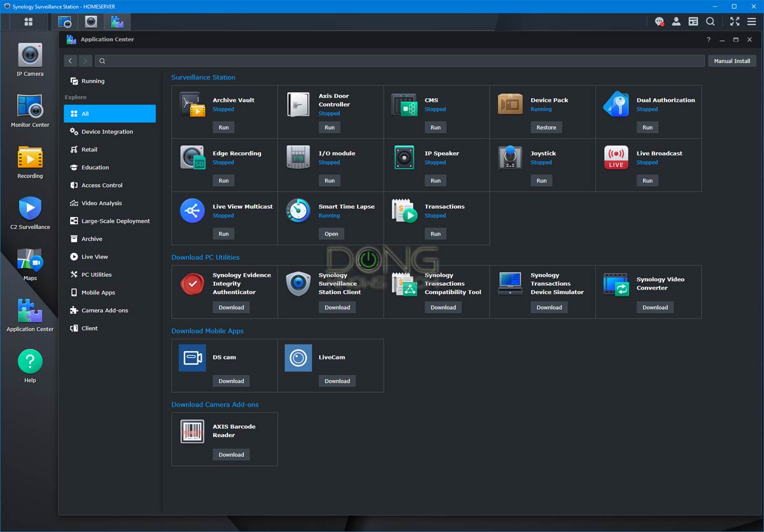This screenshot has width=764, height=532.
Task: Click Edge Recording app icon
Action: (192, 158)
